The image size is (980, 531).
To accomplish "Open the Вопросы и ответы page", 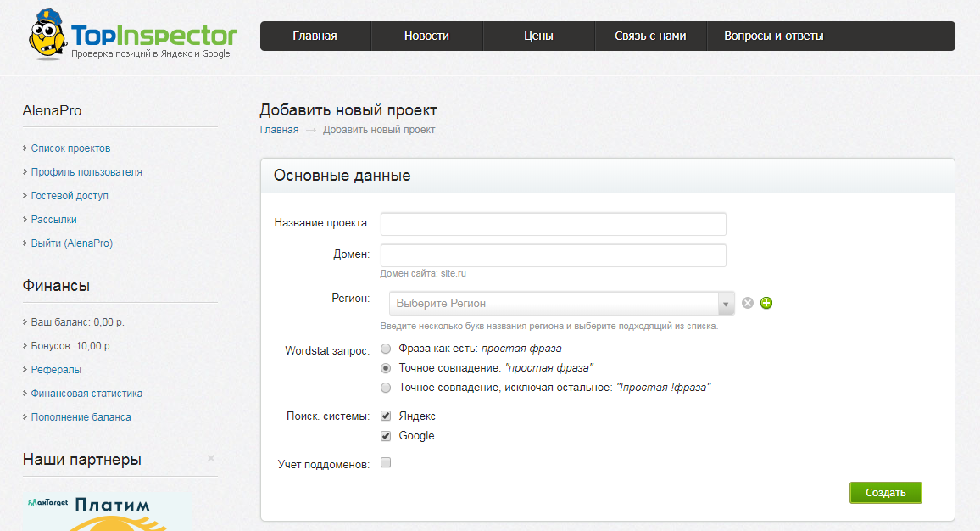I will (x=773, y=36).
